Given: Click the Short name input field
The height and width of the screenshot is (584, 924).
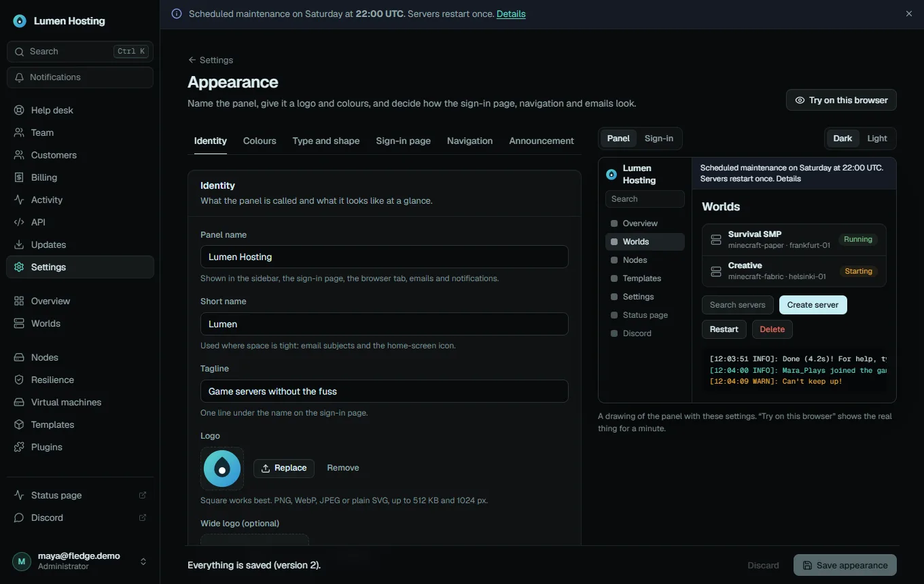Looking at the screenshot, I should (385, 324).
